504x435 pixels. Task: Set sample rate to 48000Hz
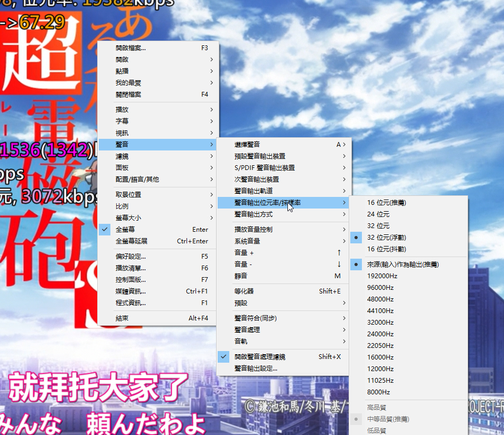[x=408, y=299]
